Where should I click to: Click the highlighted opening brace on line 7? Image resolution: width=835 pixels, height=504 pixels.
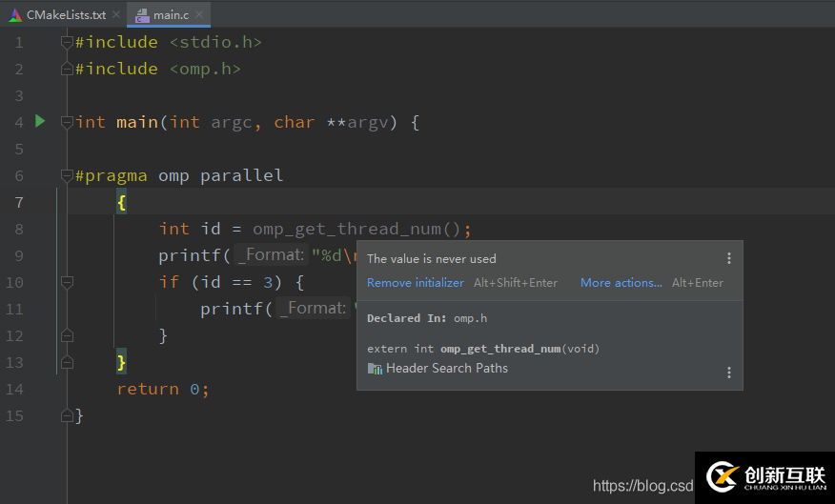121,202
